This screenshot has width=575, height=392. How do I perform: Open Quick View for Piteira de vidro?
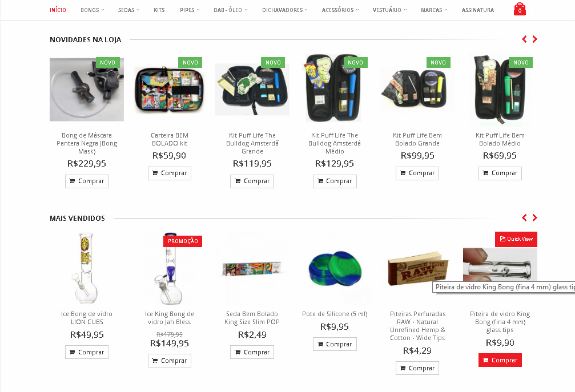point(516,239)
